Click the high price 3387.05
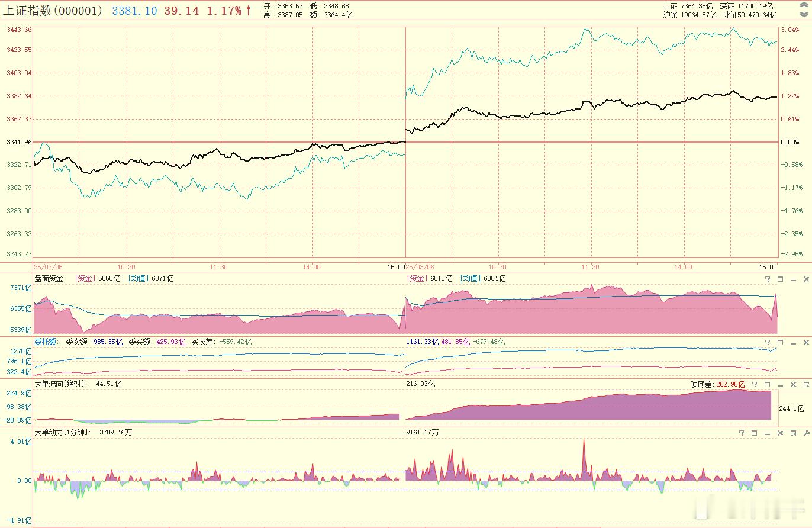 (x=289, y=15)
